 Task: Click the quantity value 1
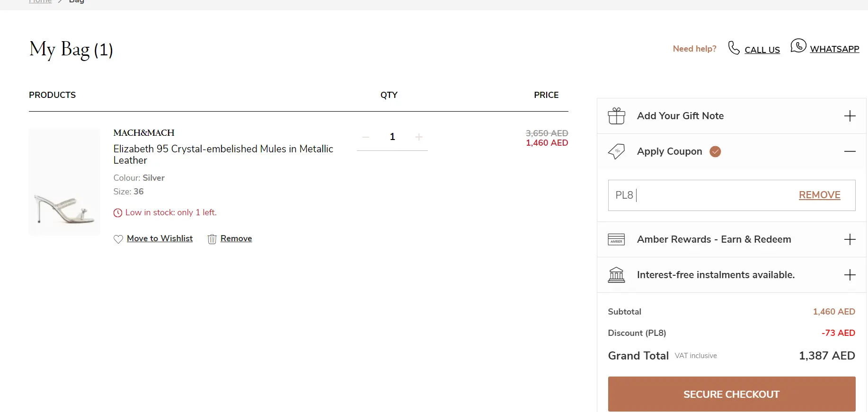(392, 137)
